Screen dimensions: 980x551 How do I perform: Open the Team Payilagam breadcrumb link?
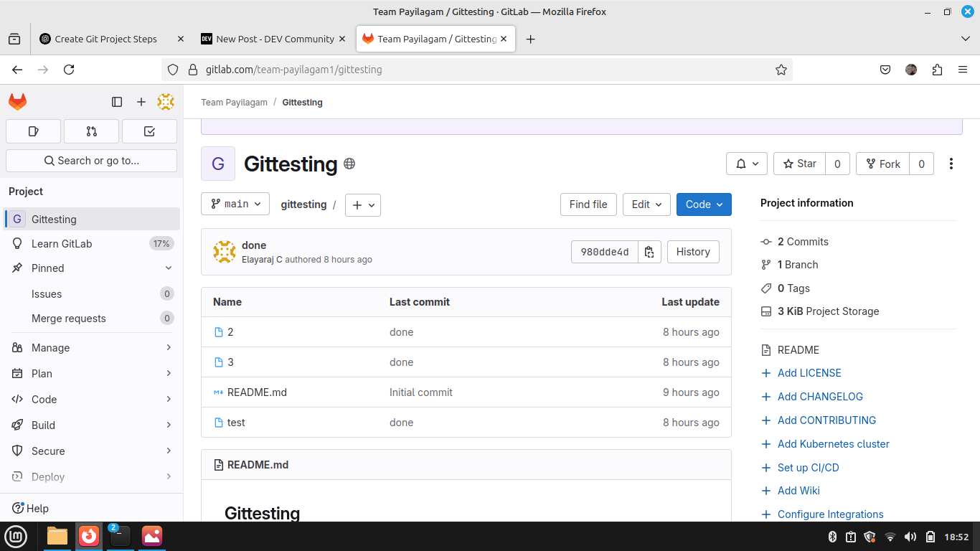point(234,103)
